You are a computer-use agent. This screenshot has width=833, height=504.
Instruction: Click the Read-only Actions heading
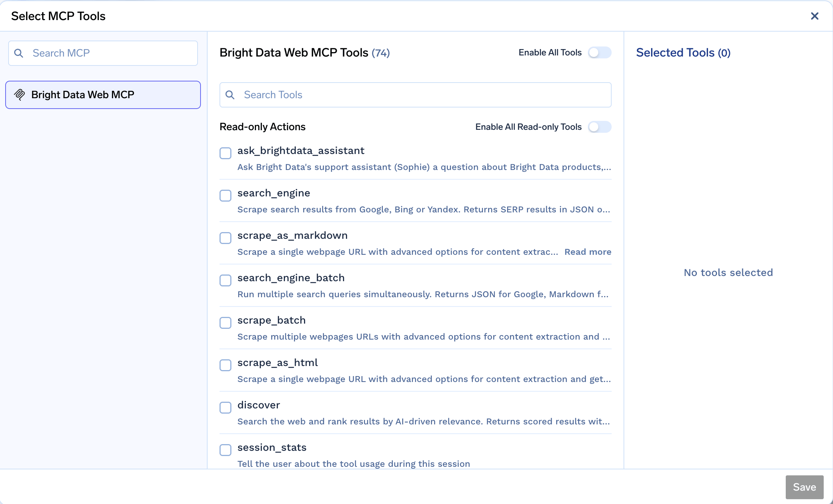tap(263, 127)
